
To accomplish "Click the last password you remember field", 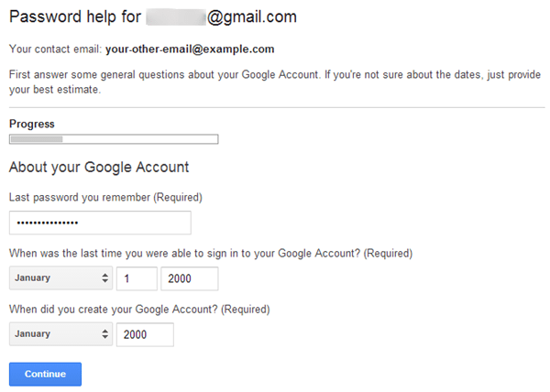I will point(100,223).
